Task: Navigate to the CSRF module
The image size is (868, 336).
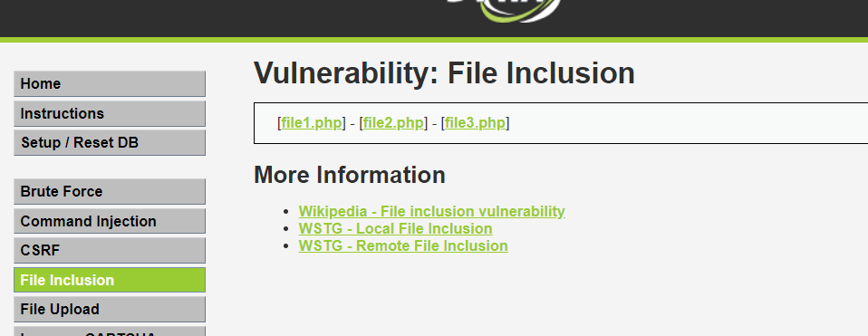Action: [110, 250]
